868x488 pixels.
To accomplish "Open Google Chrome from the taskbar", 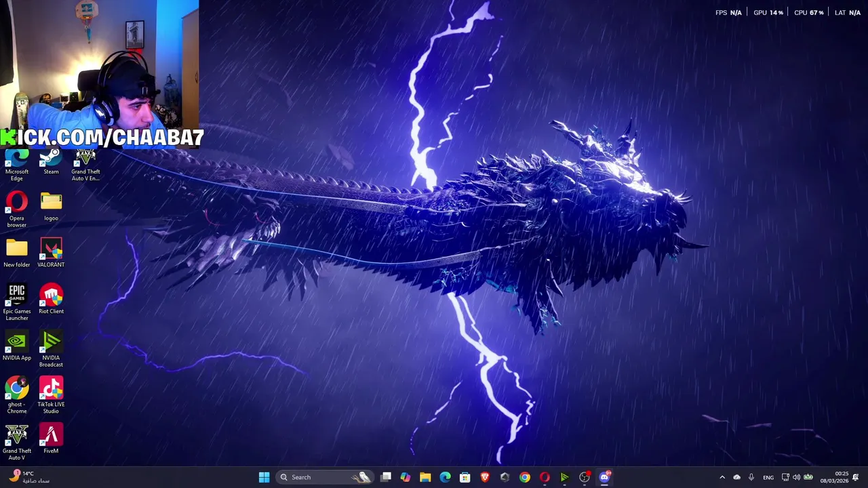I will point(525,477).
